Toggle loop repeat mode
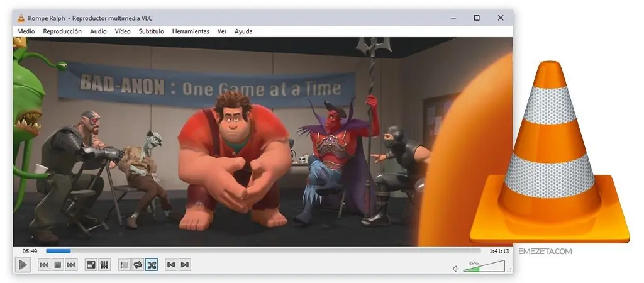 (x=138, y=265)
